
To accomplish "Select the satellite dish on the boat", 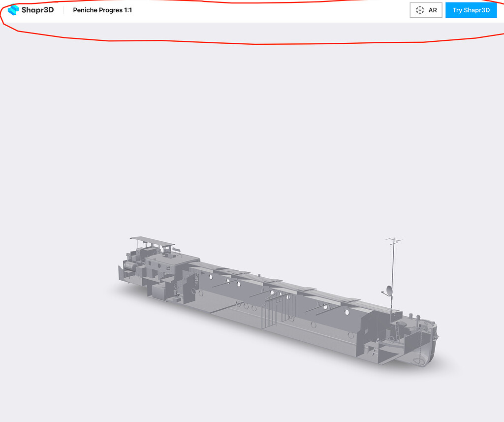I will click(x=388, y=289).
